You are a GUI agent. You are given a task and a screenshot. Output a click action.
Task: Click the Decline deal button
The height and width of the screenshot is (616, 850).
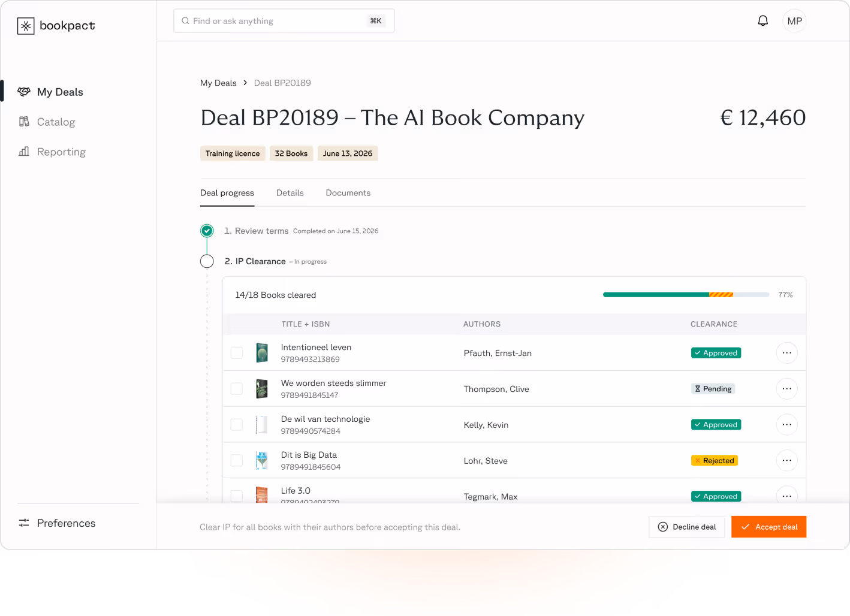(x=687, y=527)
